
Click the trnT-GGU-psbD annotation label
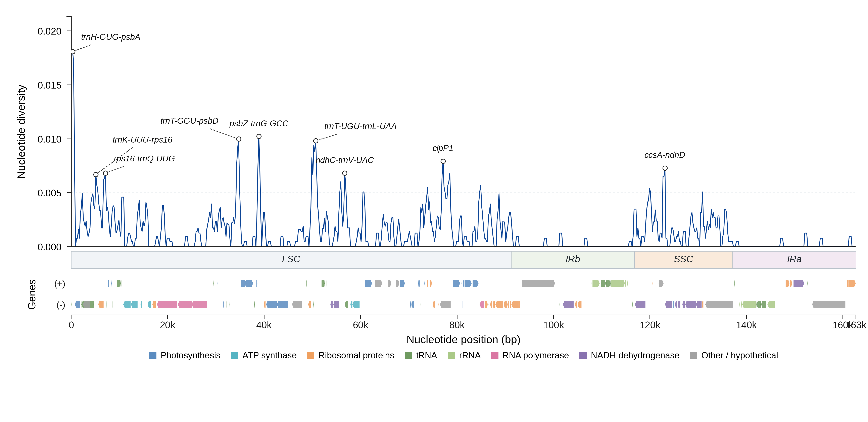point(189,121)
